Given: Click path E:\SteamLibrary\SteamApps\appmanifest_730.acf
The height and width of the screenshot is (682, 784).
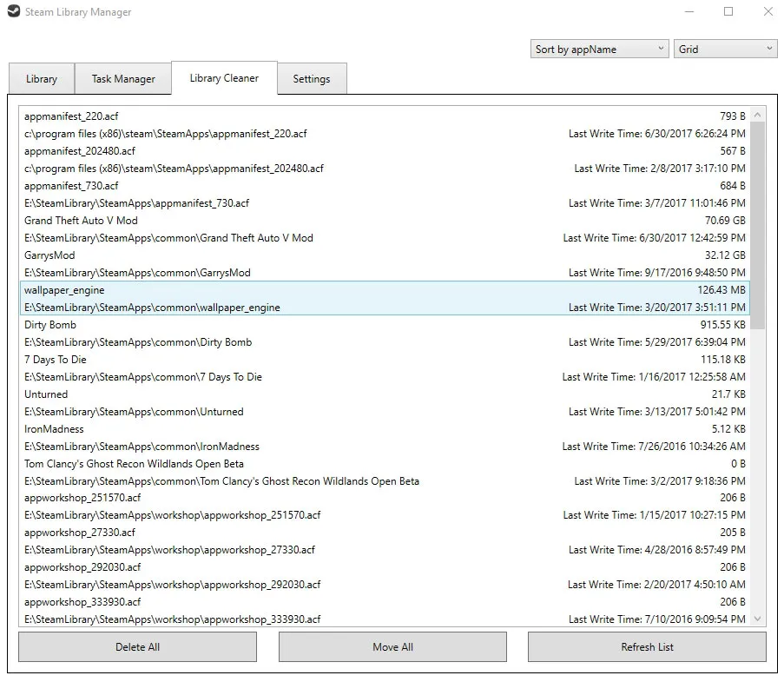Looking at the screenshot, I should [x=136, y=203].
